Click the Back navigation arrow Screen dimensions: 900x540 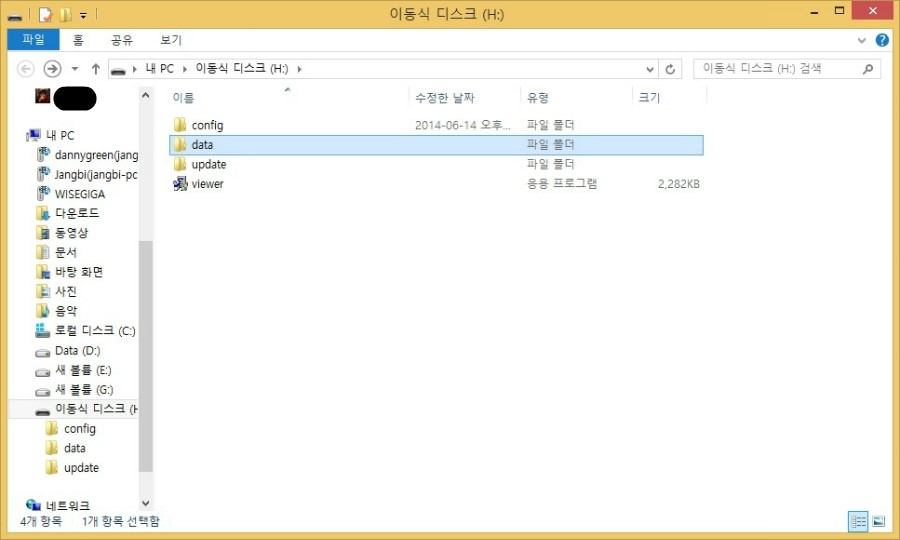(26, 69)
